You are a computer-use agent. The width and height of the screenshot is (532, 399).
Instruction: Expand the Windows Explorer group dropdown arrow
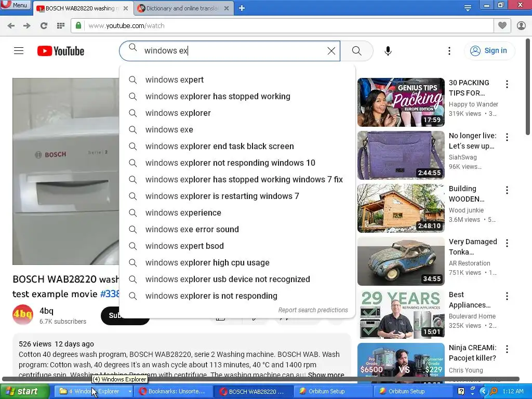(129, 391)
